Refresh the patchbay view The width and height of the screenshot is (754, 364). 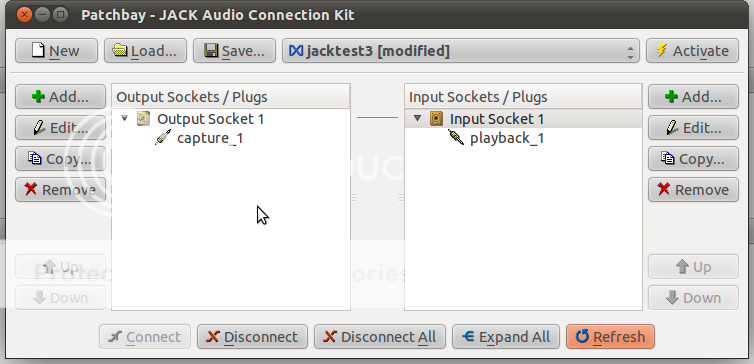(x=610, y=337)
